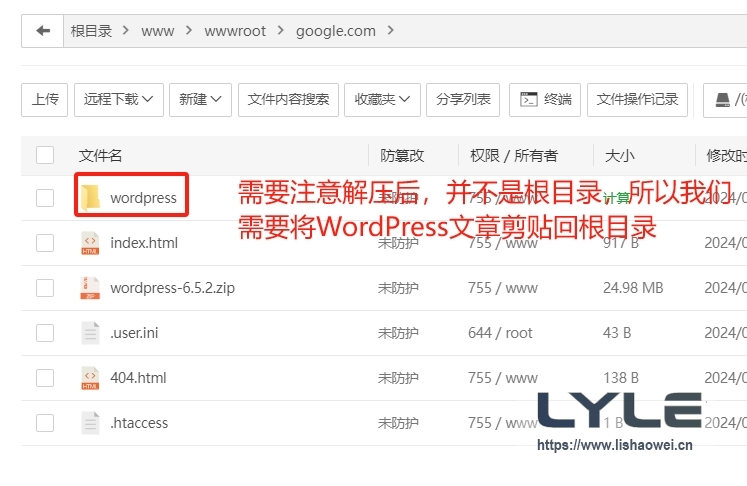
Task: Click the .user.ini file icon
Action: (x=90, y=333)
